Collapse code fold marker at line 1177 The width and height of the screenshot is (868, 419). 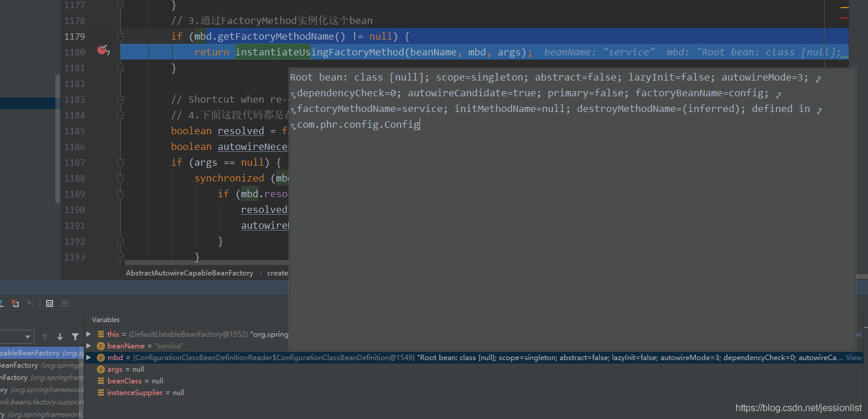pyautogui.click(x=120, y=5)
